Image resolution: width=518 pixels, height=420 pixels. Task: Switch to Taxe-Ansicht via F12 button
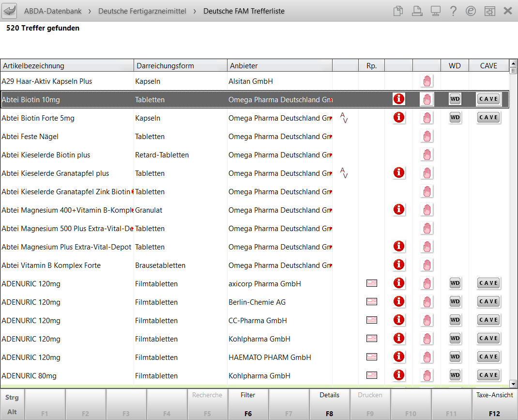494,404
